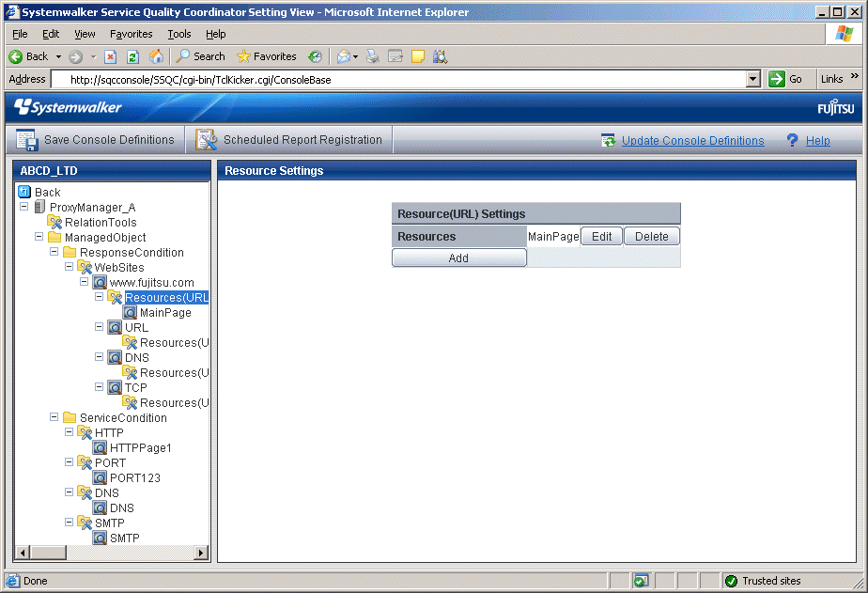Click the IE Back arrow icon

pyautogui.click(x=15, y=56)
